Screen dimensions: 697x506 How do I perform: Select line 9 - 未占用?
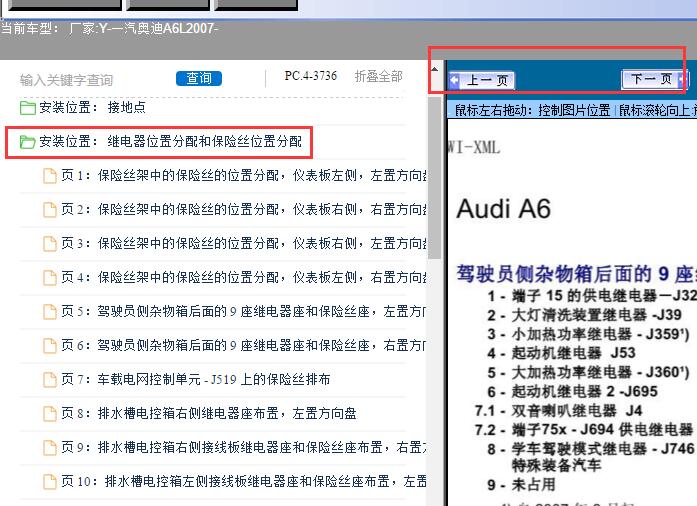pos(521,485)
